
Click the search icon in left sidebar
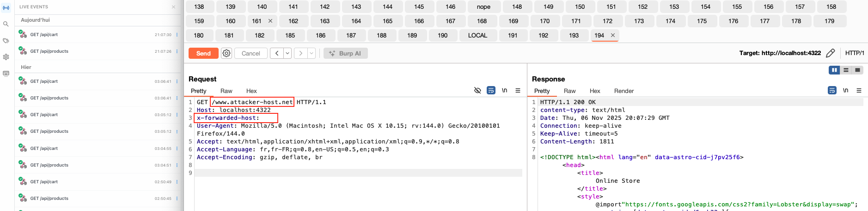[x=6, y=24]
